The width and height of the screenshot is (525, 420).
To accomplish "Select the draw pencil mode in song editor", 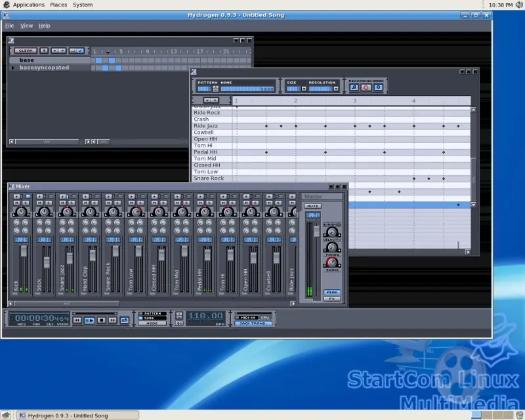I will (80, 51).
